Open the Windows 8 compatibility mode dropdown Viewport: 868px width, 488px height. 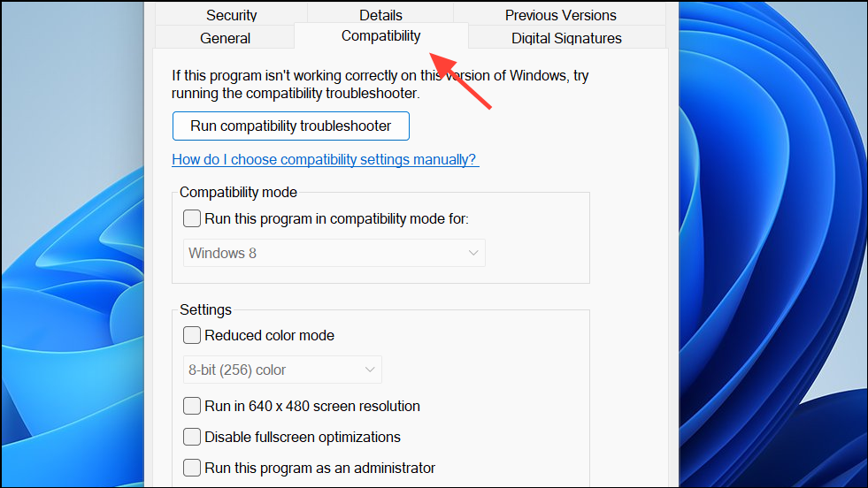point(334,253)
